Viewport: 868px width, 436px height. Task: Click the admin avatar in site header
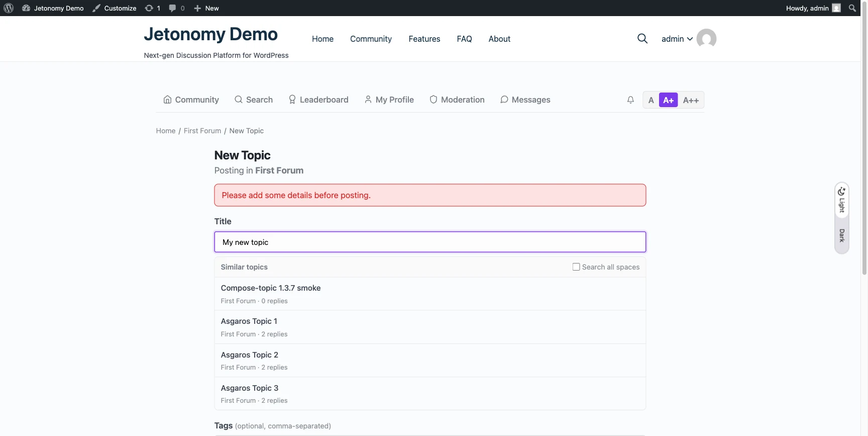[x=706, y=39]
